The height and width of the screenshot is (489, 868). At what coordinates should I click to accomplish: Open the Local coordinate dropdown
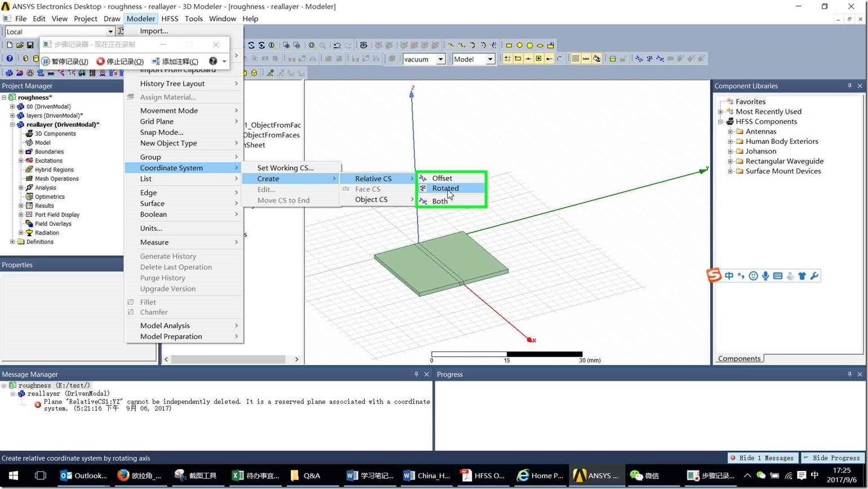coord(110,32)
